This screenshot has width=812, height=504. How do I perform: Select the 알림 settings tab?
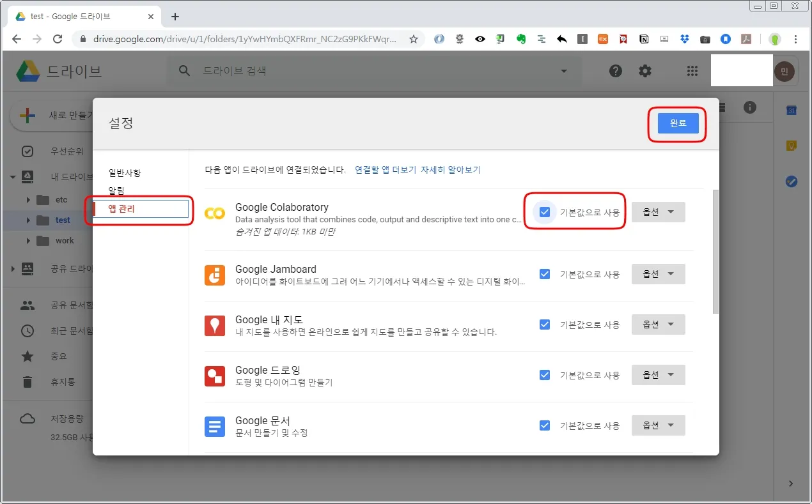(x=116, y=190)
